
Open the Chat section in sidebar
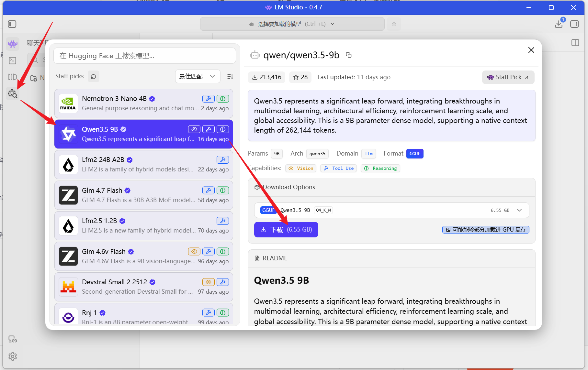pos(13,44)
